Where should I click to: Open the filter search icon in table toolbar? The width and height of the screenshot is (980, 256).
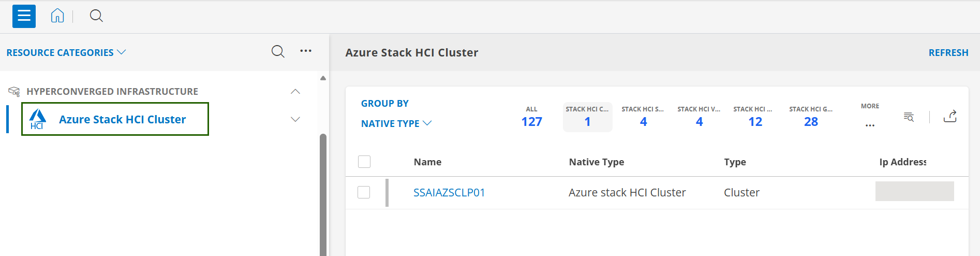(909, 117)
